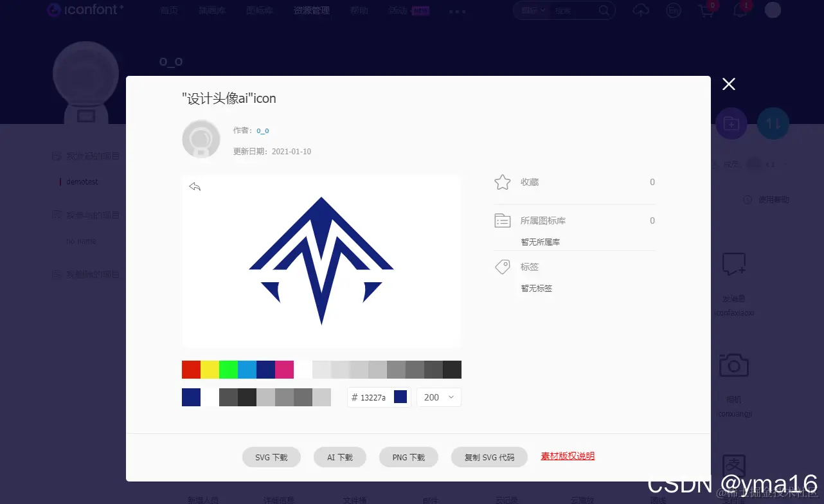The image size is (824, 504).
Task: Toggle the search magnifier in the navbar
Action: [604, 10]
